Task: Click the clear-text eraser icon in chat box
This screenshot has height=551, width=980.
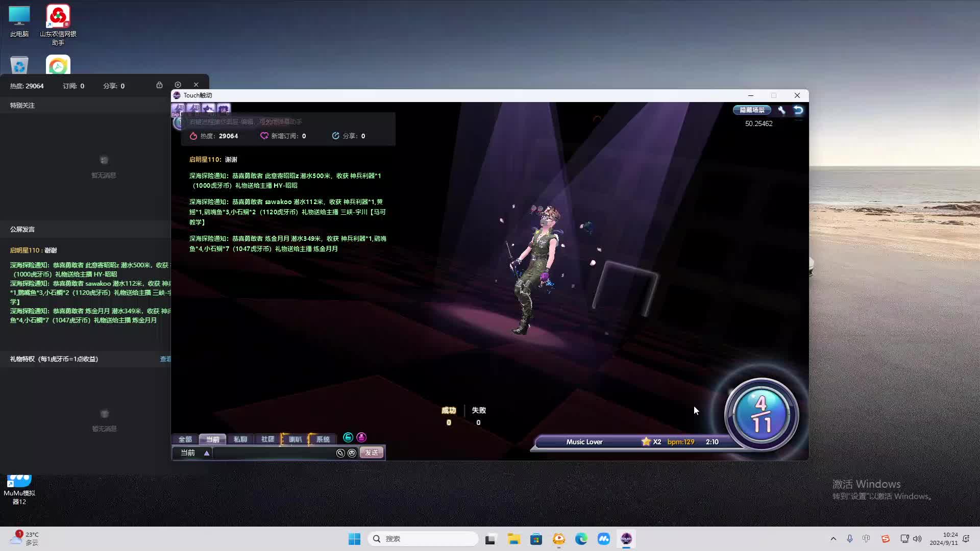Action: (340, 453)
